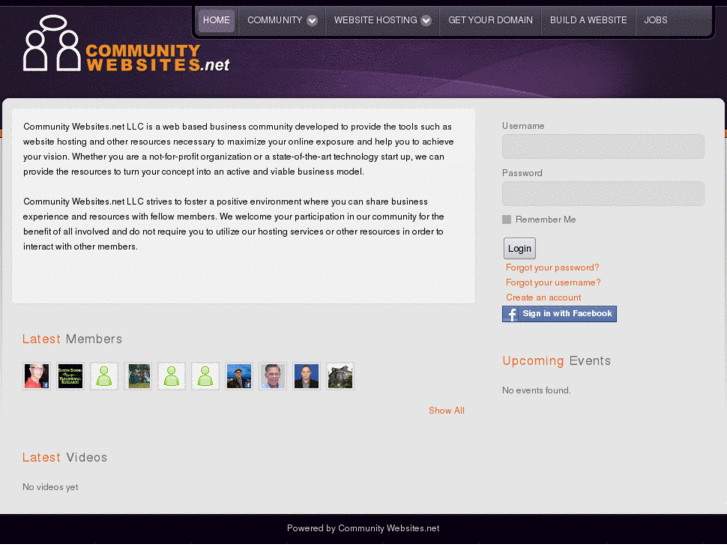Click the Upcoming Events heading
Image resolution: width=727 pixels, height=545 pixels.
pos(556,361)
